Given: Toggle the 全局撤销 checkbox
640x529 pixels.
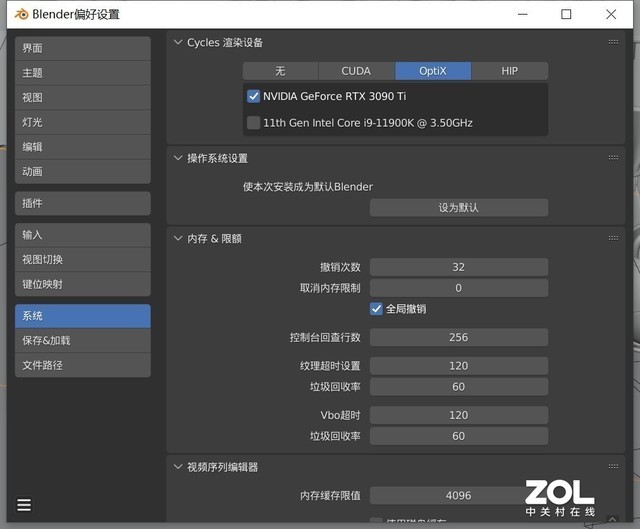Looking at the screenshot, I should (x=376, y=309).
